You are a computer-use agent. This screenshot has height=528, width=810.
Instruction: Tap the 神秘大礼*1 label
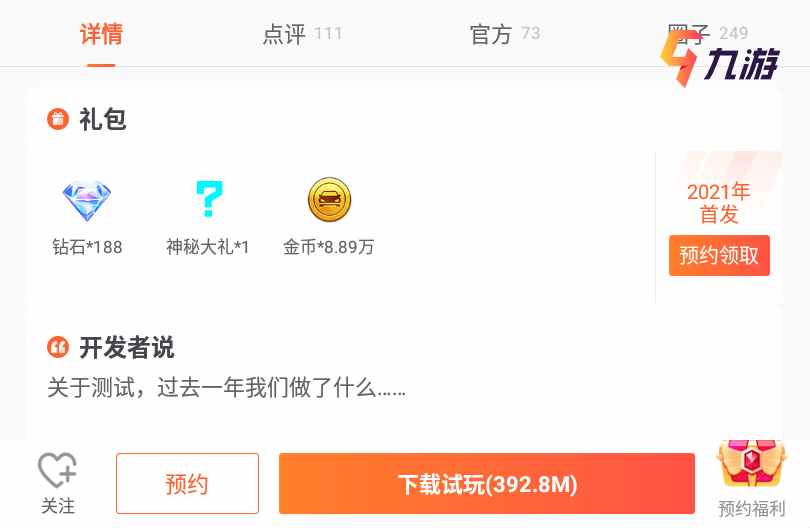point(208,247)
